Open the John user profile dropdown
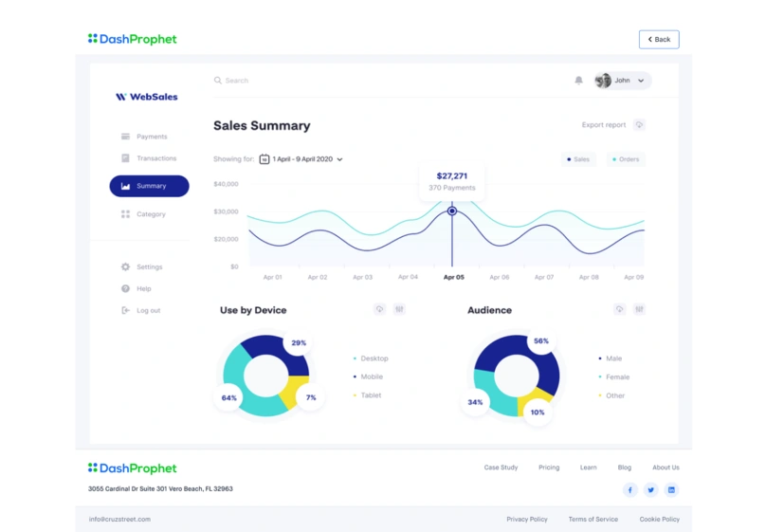766x532 pixels. (x=623, y=81)
